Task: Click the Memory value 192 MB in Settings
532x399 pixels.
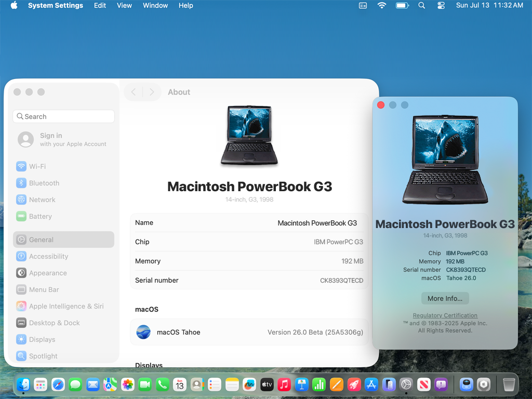Action: click(352, 261)
